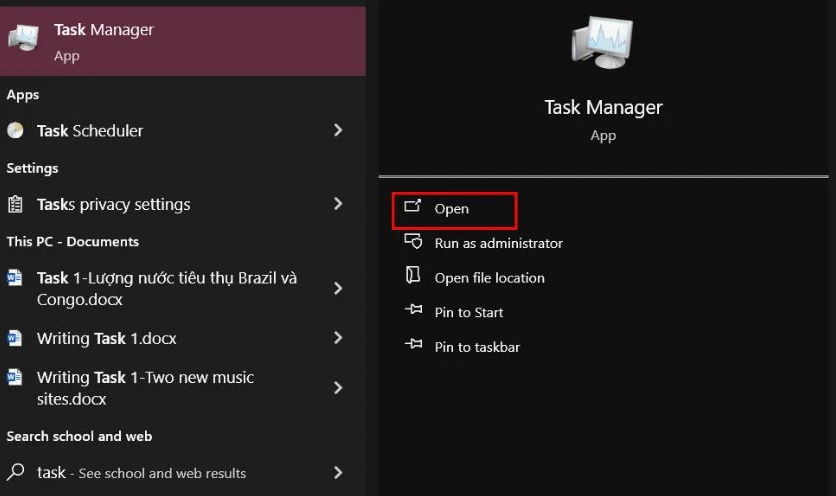Open the Task Scheduler app result
836x496 pixels.
183,130
